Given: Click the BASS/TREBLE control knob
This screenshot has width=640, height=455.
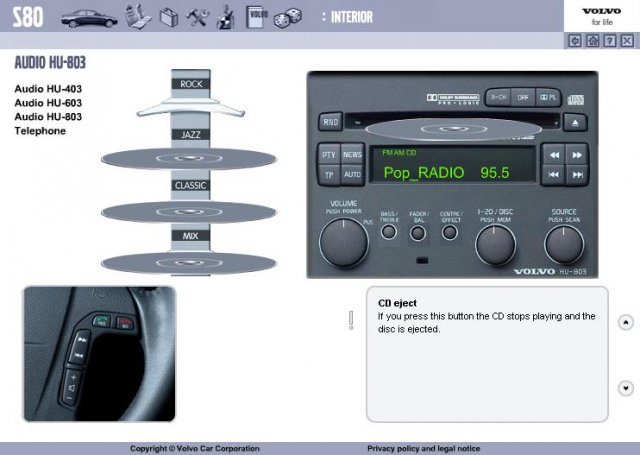Looking at the screenshot, I should tap(389, 232).
